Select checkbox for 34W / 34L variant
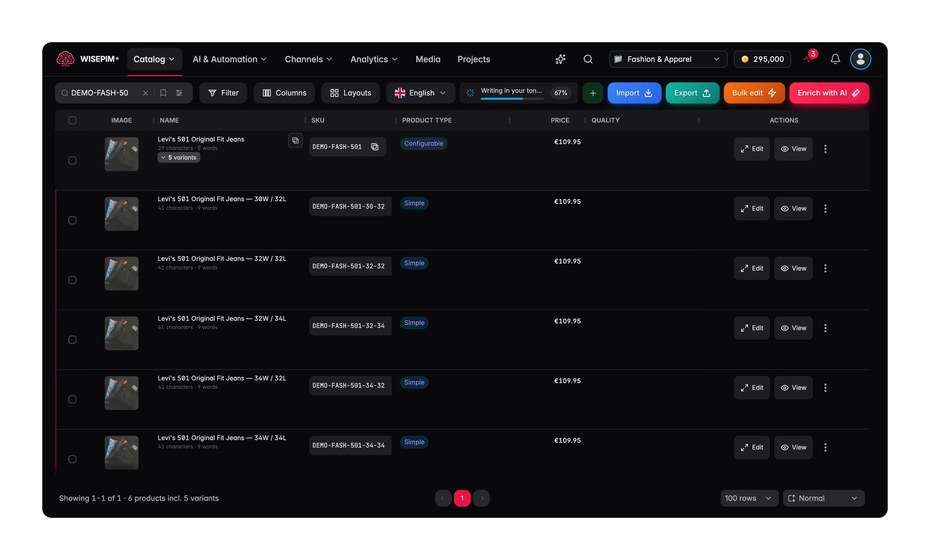Viewport: 930px width, 560px height. [72, 459]
